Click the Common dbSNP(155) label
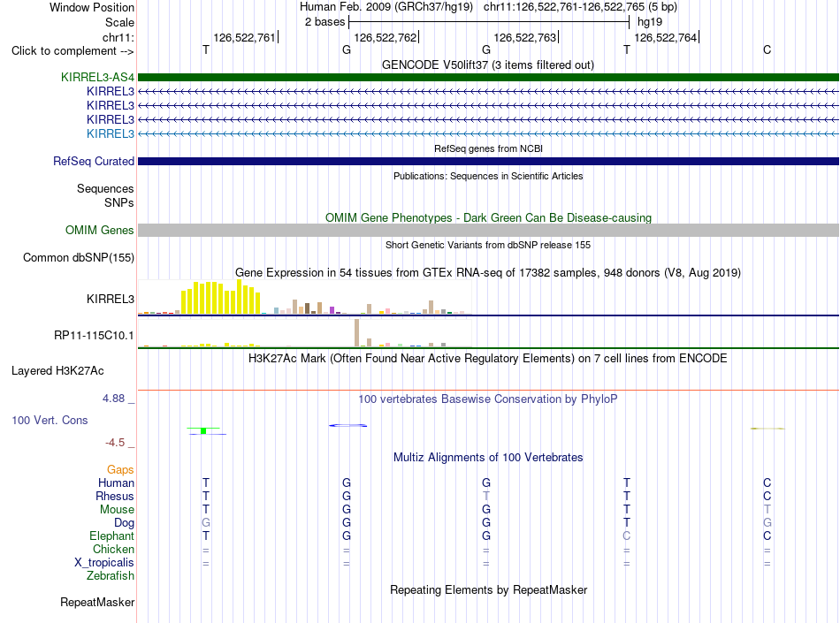Image resolution: width=840 pixels, height=623 pixels. point(78,257)
